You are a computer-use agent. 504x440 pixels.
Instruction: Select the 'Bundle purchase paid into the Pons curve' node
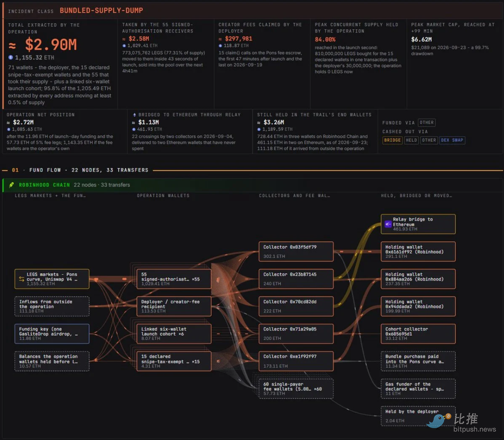[x=418, y=361]
